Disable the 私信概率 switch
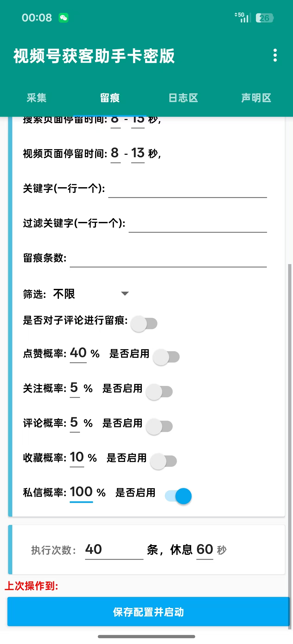The image size is (293, 644). [178, 496]
